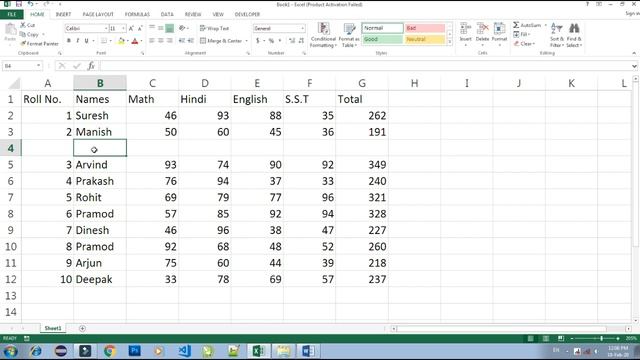Expand Merge & Center dropdown arrow
The image size is (640, 360).
247,41
